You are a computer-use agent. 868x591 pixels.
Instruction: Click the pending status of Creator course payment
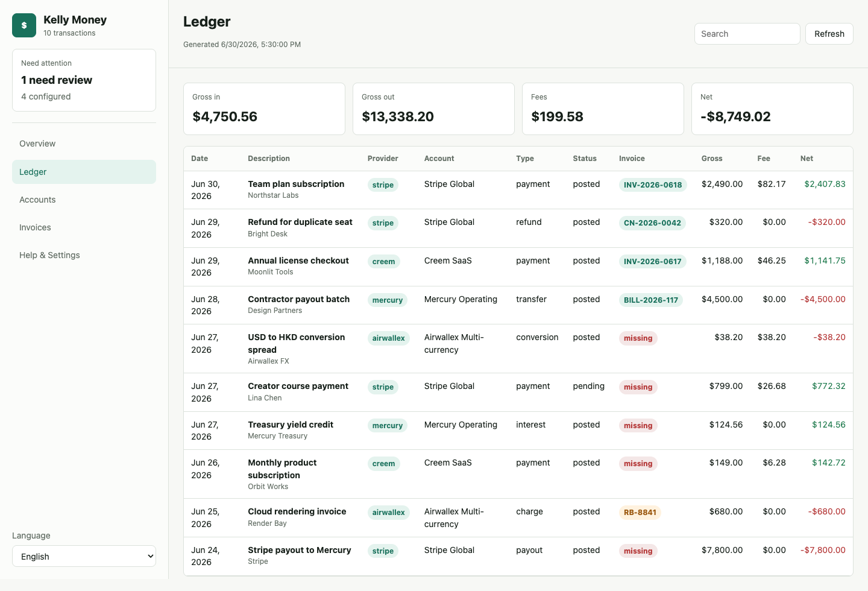[588, 386]
